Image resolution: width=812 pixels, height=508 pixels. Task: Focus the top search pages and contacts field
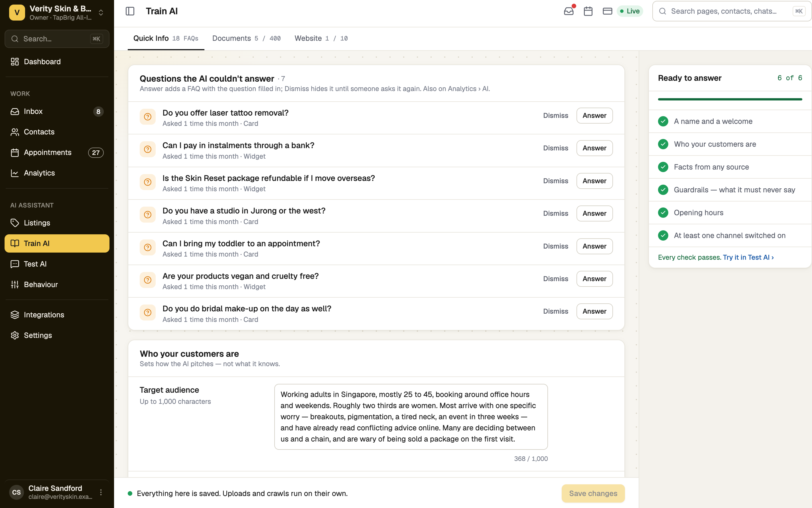(x=732, y=11)
